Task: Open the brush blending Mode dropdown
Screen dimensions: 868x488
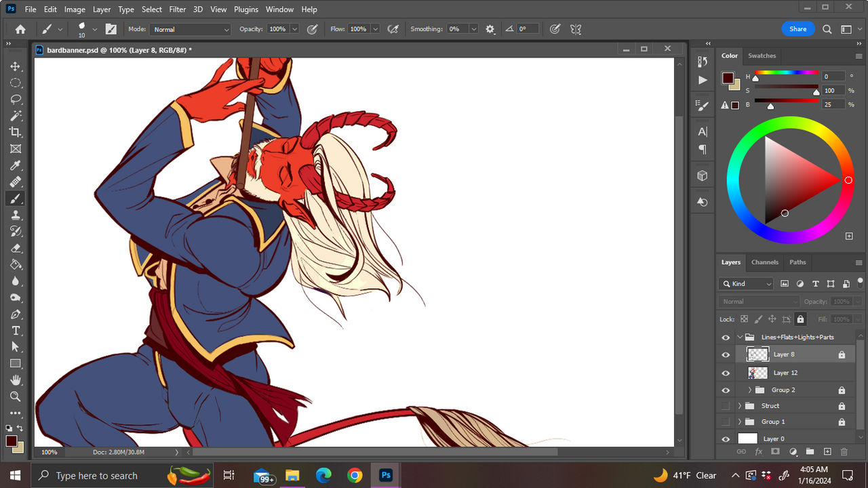Action: 190,29
